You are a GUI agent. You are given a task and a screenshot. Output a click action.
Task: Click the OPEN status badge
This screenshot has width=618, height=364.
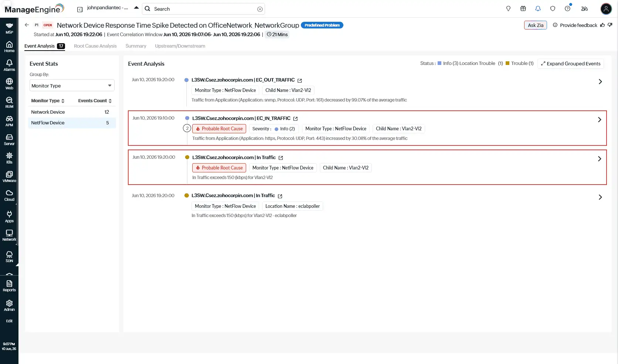[x=48, y=25]
